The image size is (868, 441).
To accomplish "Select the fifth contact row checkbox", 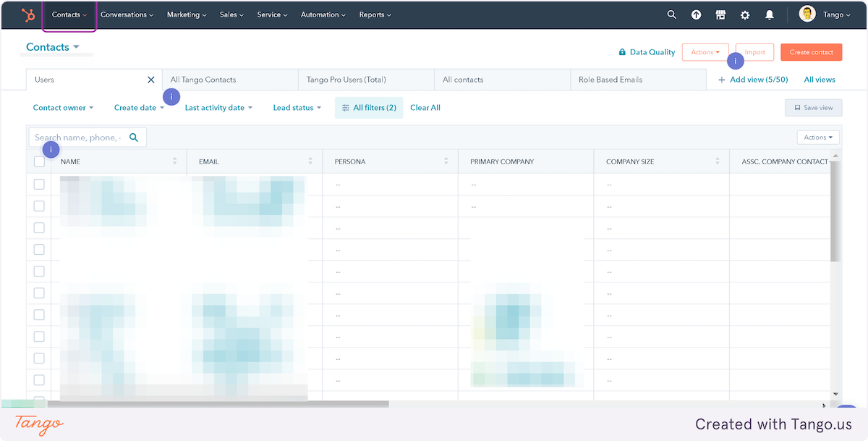I will 39,271.
